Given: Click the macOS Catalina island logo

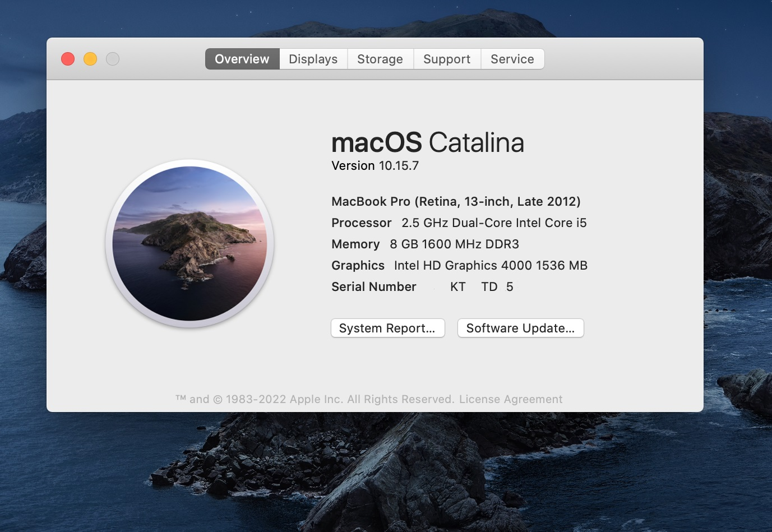Looking at the screenshot, I should click(x=189, y=243).
